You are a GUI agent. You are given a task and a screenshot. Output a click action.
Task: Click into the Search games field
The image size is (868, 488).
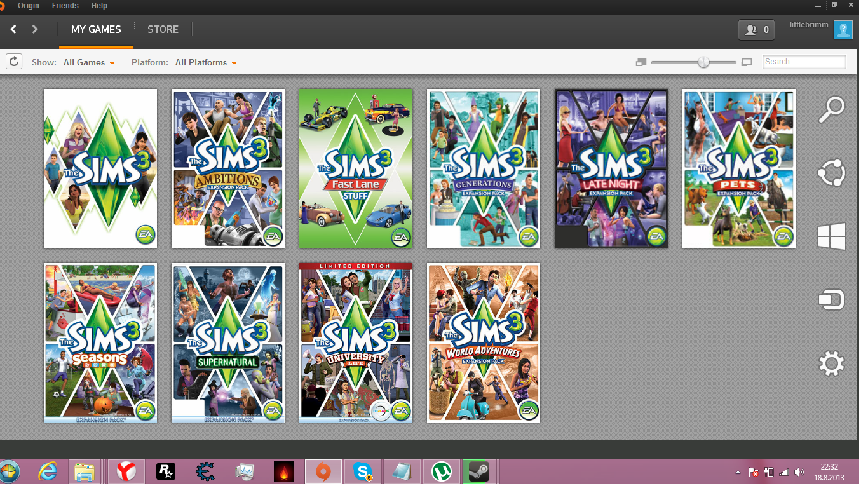804,62
